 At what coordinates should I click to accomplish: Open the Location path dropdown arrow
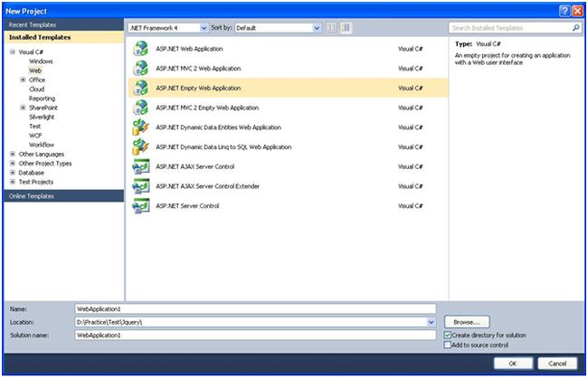432,322
